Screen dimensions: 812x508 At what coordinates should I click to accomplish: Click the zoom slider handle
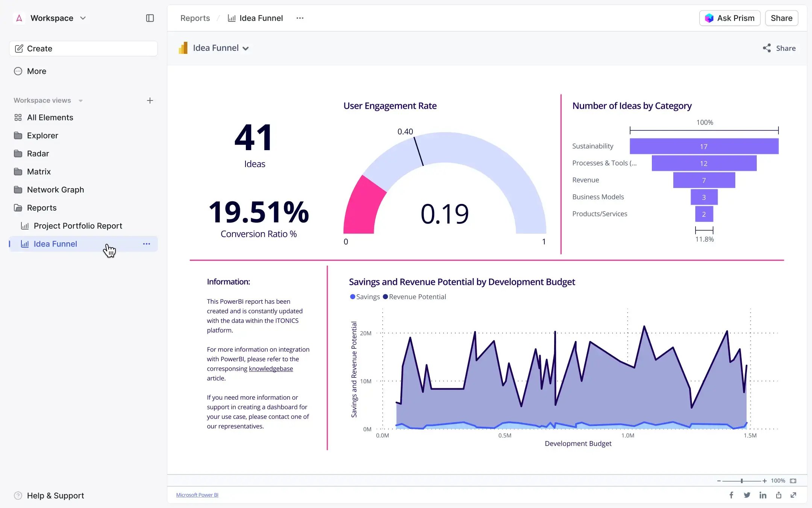click(x=742, y=481)
